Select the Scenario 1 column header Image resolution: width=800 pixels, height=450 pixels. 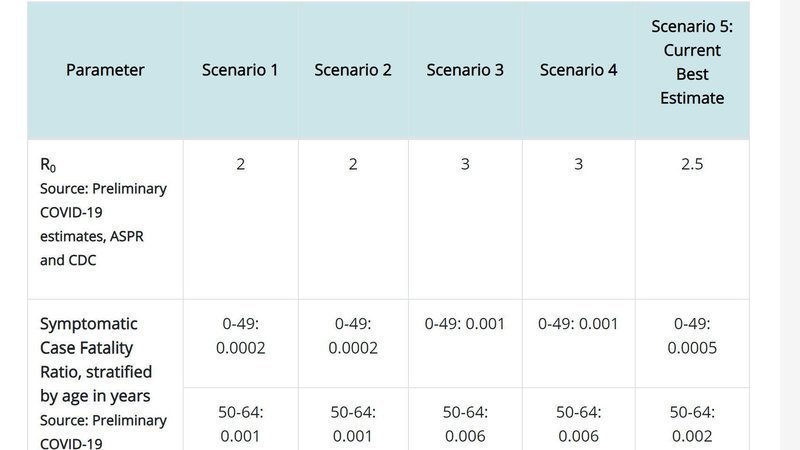(240, 70)
